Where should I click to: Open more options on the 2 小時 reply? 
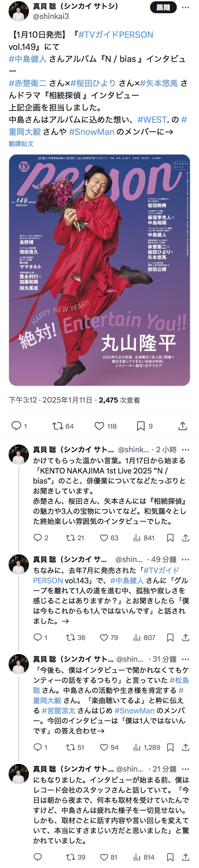tap(186, 449)
